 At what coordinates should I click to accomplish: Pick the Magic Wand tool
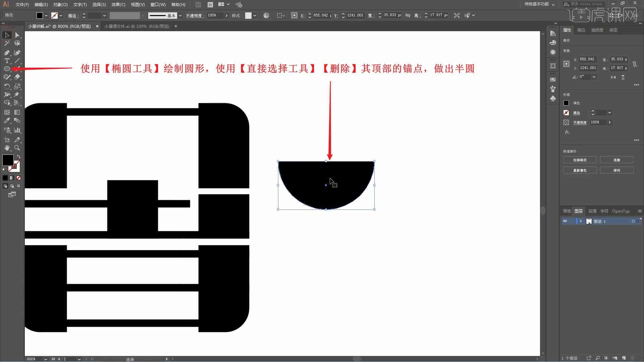pos(7,43)
